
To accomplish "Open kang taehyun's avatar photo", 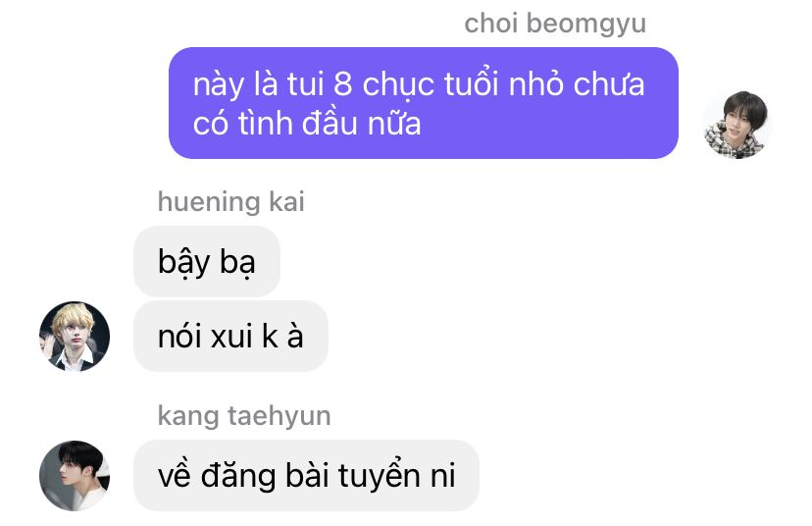I will (75, 476).
